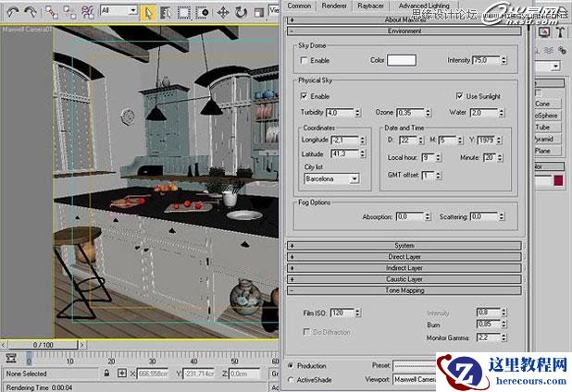572x392 pixels.
Task: Click the Cone primitive button
Action: tap(548, 104)
